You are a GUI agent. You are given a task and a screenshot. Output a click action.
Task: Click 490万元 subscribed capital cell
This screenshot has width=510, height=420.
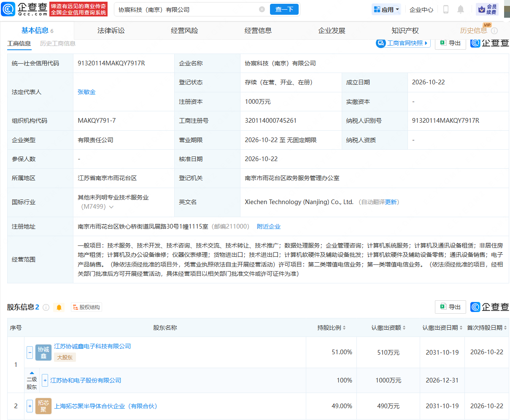coord(389,406)
